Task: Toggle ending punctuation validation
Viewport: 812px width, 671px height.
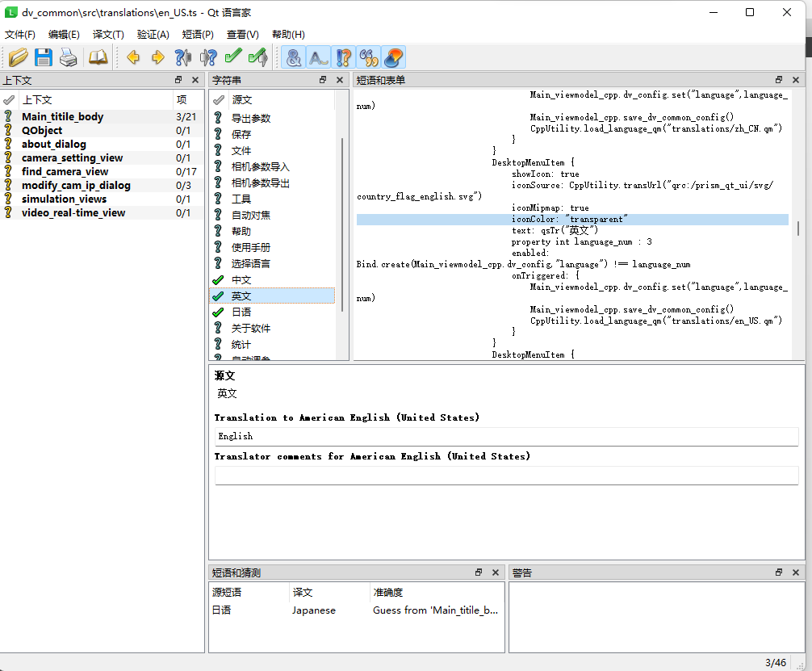Action: click(x=343, y=57)
